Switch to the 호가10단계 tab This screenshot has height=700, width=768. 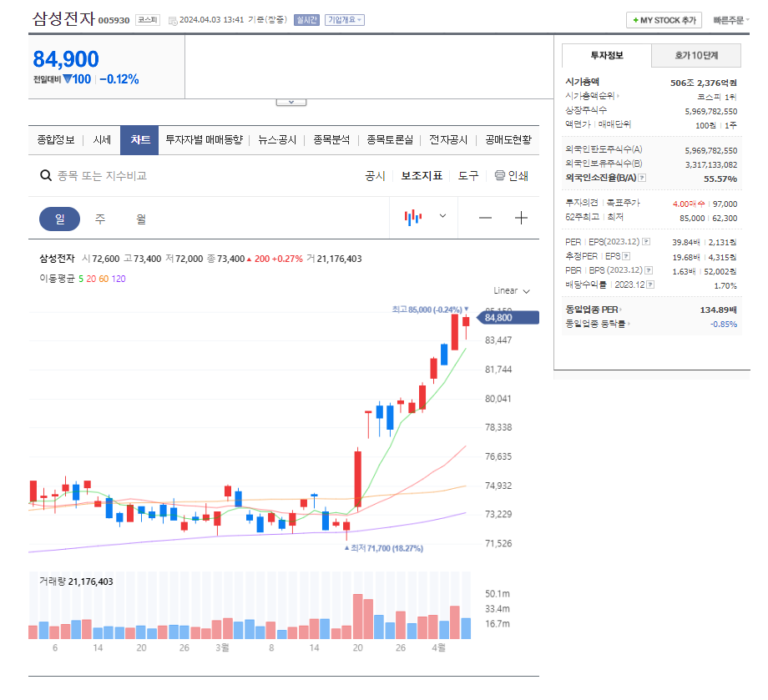point(696,55)
